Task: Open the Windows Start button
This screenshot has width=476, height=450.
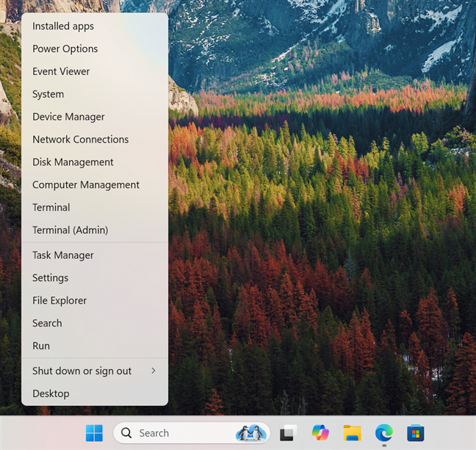Action: pyautogui.click(x=94, y=432)
